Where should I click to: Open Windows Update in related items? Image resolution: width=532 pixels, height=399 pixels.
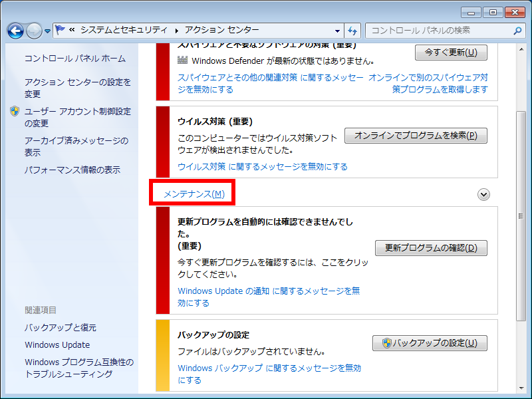click(x=57, y=344)
